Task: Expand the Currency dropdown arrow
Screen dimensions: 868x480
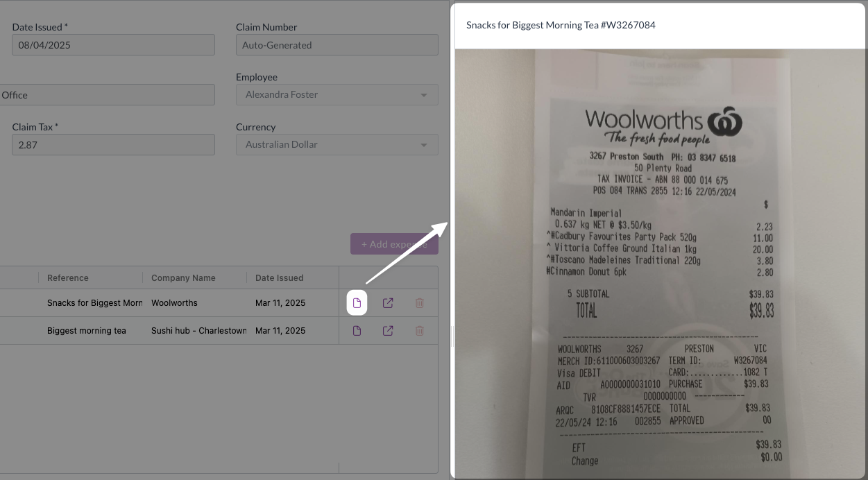Action: point(424,145)
